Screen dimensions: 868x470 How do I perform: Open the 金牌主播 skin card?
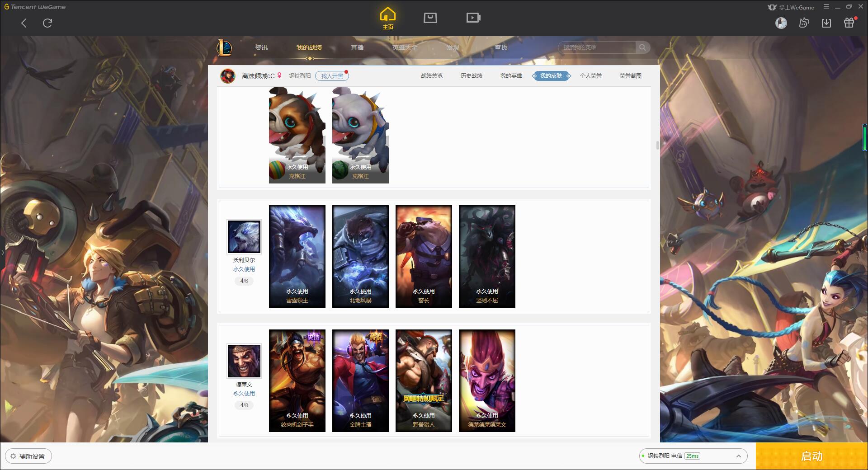pos(360,381)
